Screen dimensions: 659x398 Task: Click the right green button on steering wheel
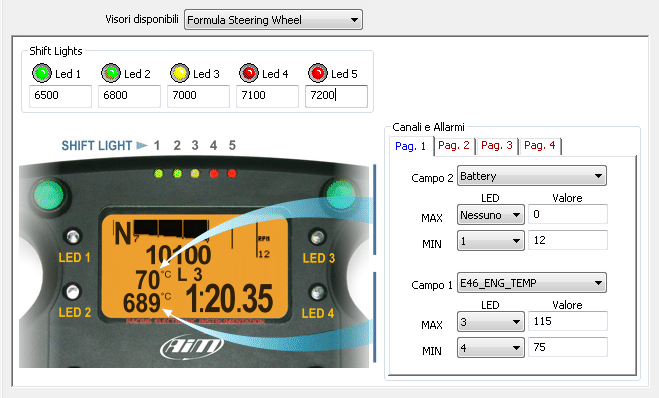point(341,195)
